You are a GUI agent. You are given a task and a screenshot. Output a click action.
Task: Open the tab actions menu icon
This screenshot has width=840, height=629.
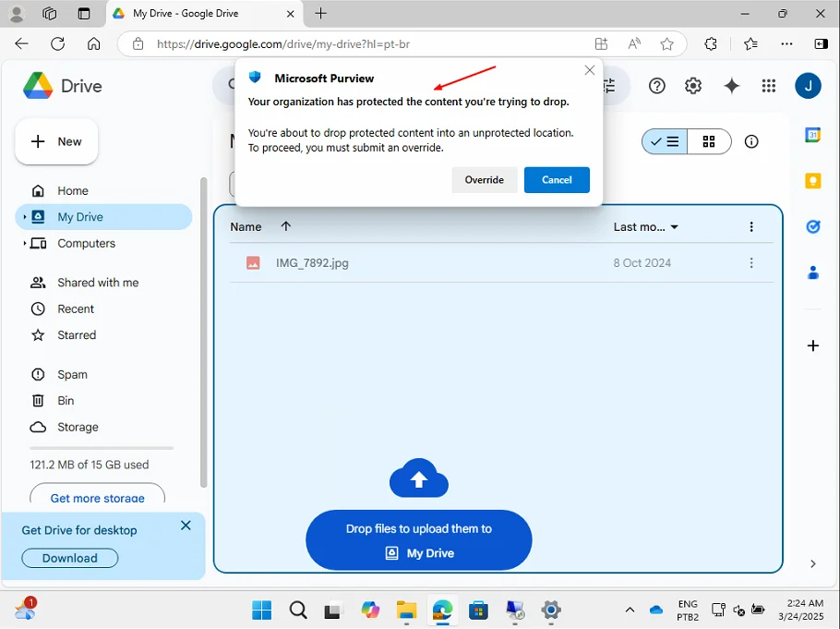[84, 14]
